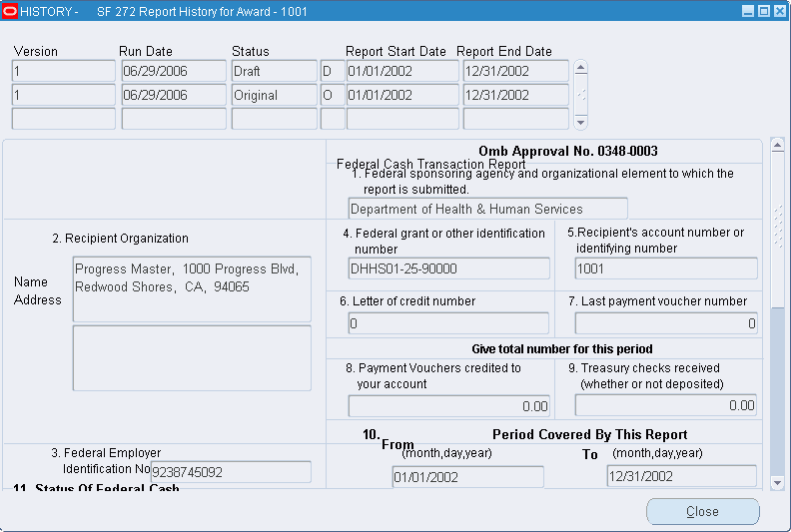The image size is (791, 532).
Task: Click the Federal Employer Identification No field
Action: 231,472
